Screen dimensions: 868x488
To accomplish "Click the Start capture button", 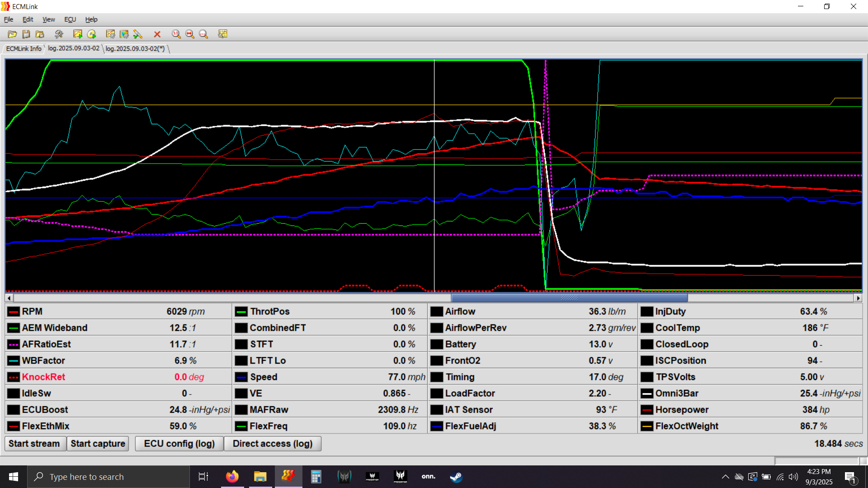I will [x=98, y=444].
